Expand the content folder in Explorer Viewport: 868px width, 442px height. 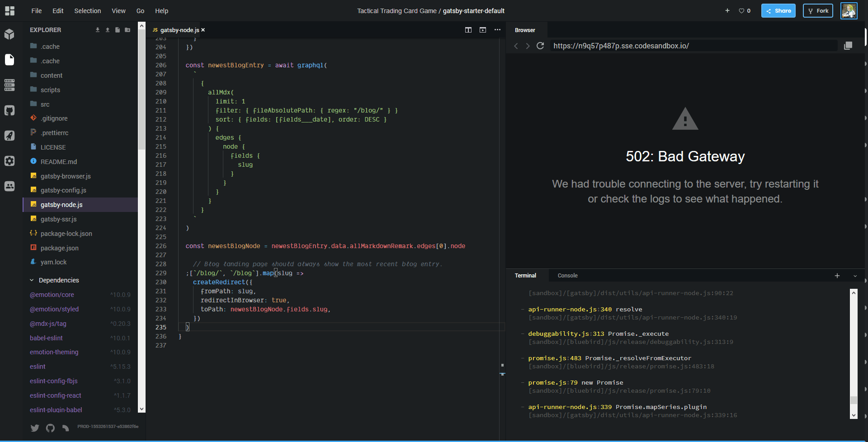point(52,75)
